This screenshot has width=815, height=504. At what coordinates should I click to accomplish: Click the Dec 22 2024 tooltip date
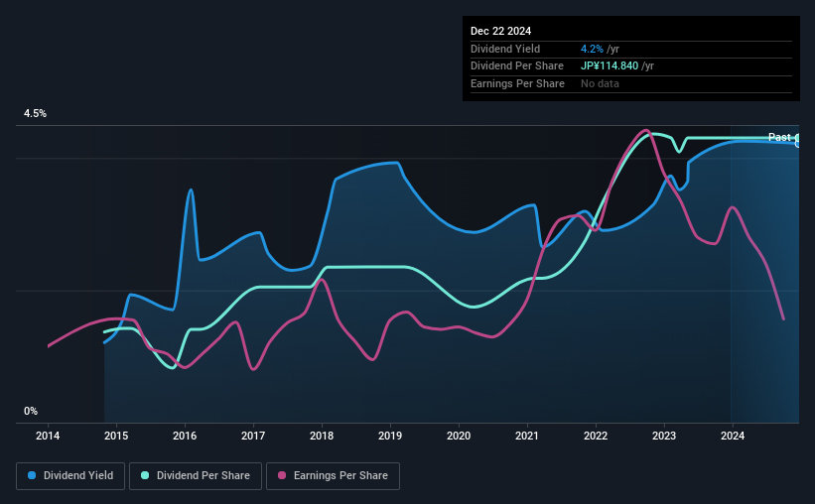point(500,31)
